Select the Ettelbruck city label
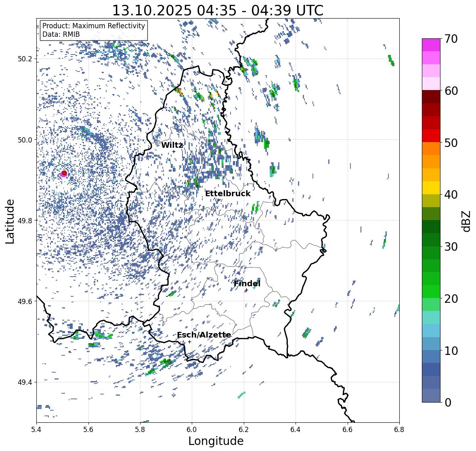The height and width of the screenshot is (451, 476). 228,194
